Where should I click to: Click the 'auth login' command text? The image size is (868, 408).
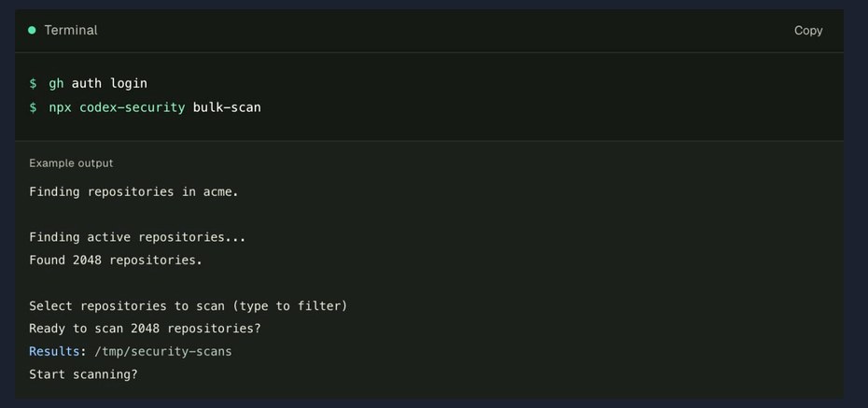pos(109,84)
